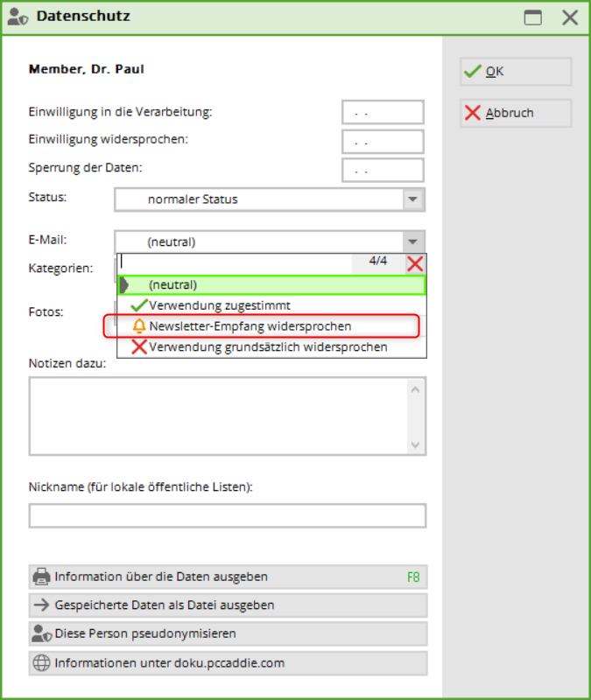Click the green checkmark on OK
The height and width of the screenshot is (700, 591).
[473, 72]
